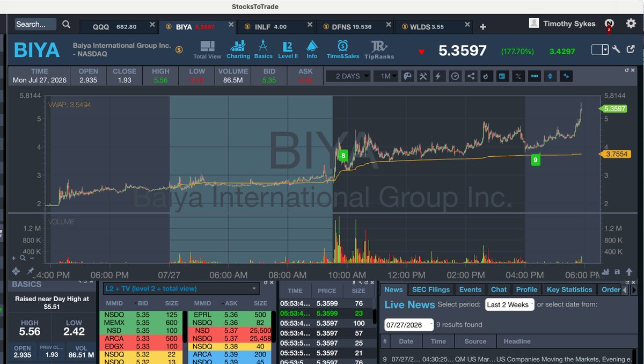The height and width of the screenshot is (364, 644).
Task: Open the layout selector dropdown near price
Action: [x=600, y=49]
